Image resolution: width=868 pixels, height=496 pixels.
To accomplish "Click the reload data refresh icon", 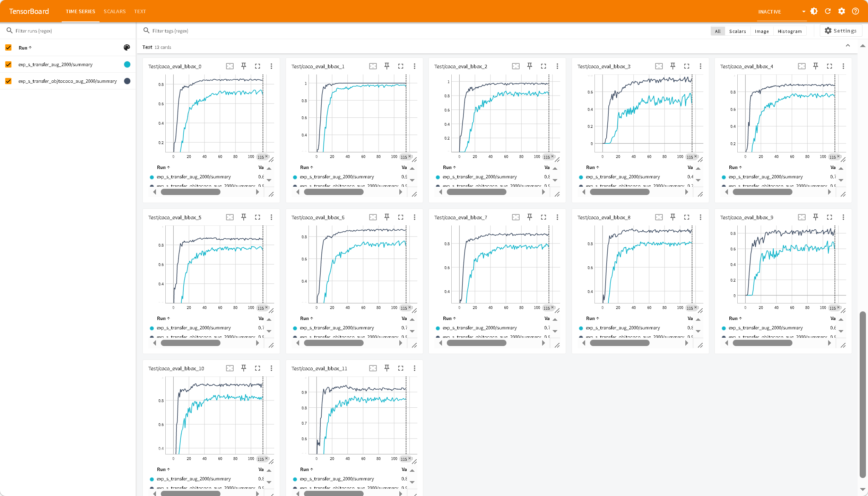I will click(x=828, y=11).
